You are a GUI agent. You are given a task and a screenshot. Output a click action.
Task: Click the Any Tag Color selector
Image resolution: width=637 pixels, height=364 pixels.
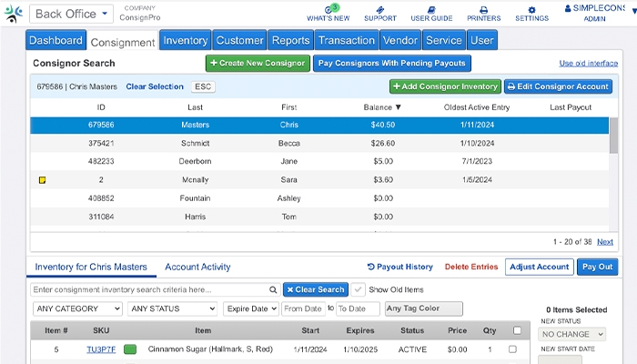(x=423, y=308)
